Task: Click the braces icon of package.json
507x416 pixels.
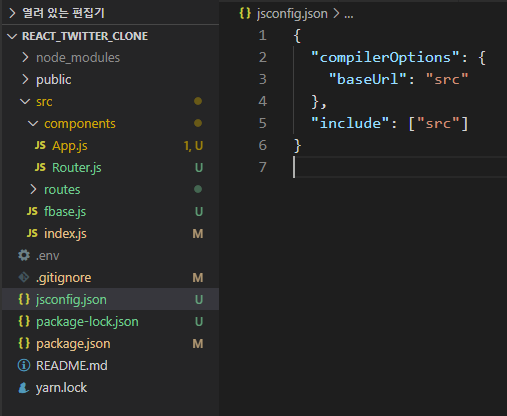Action: point(24,343)
